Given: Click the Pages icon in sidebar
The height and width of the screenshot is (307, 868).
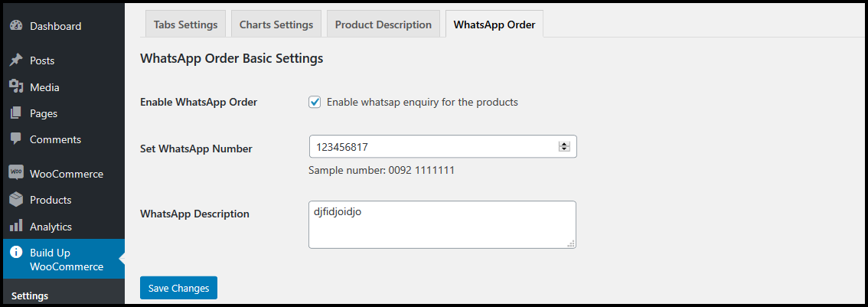Looking at the screenshot, I should pyautogui.click(x=16, y=113).
